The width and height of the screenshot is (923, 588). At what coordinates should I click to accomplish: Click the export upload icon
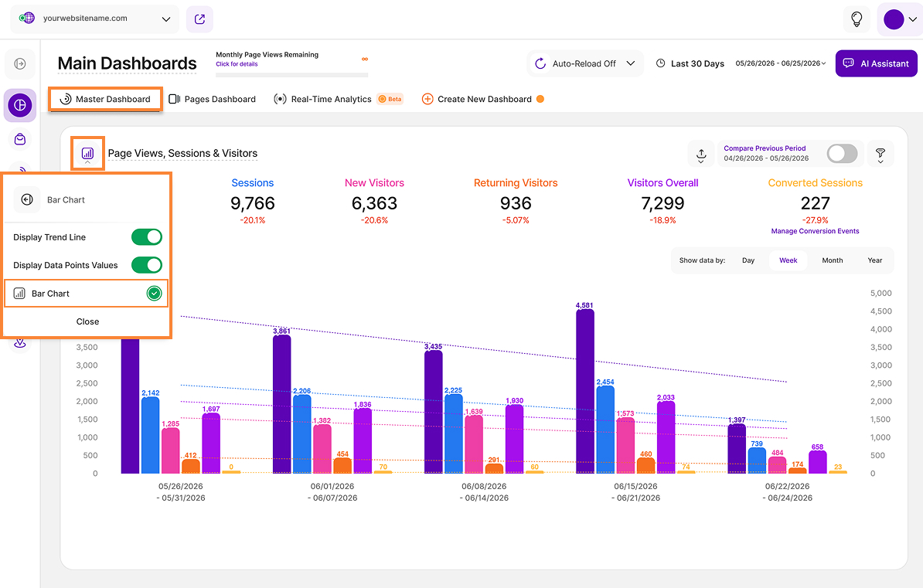(701, 155)
